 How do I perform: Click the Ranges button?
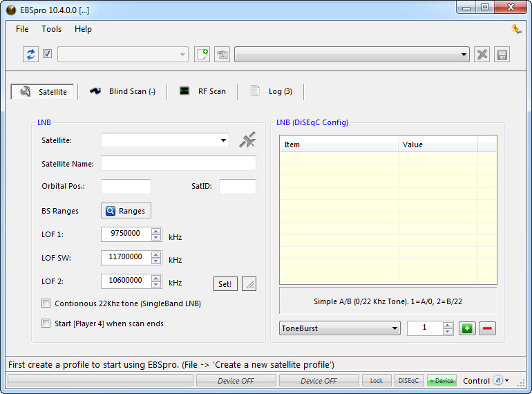click(126, 211)
